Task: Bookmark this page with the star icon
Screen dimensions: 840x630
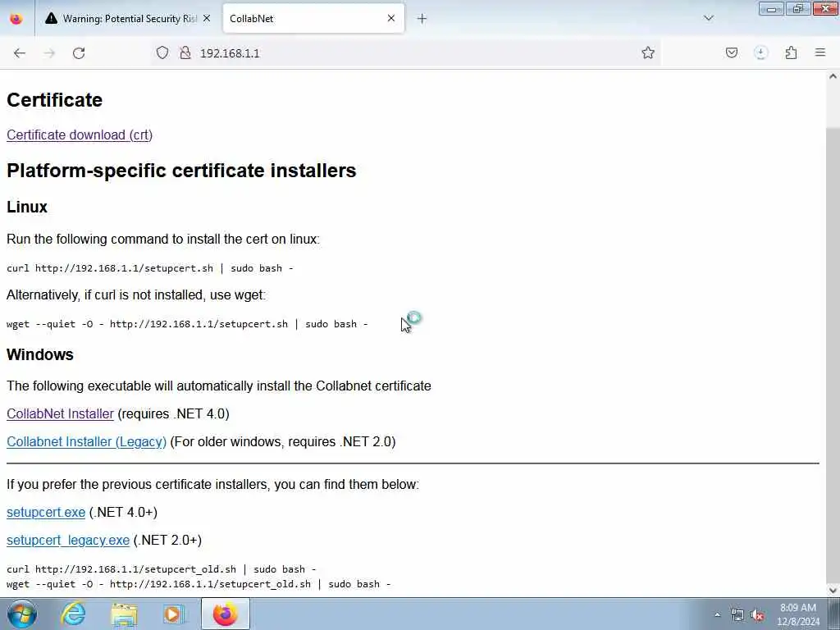Action: (x=648, y=52)
